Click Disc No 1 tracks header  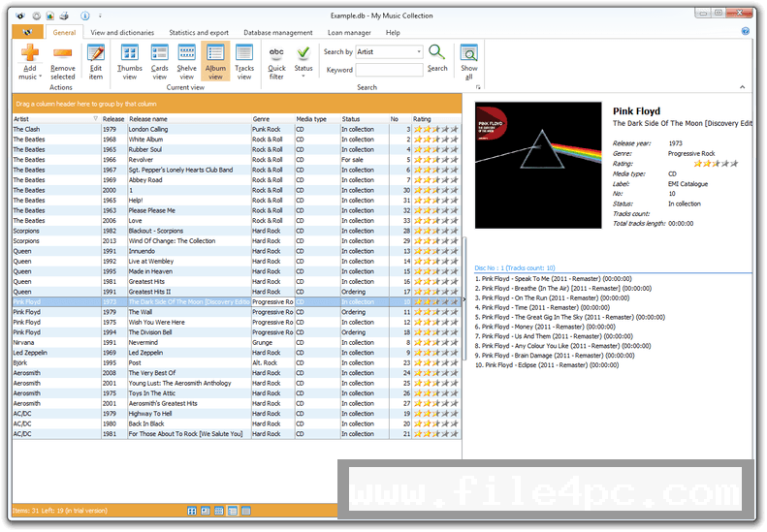(x=515, y=268)
